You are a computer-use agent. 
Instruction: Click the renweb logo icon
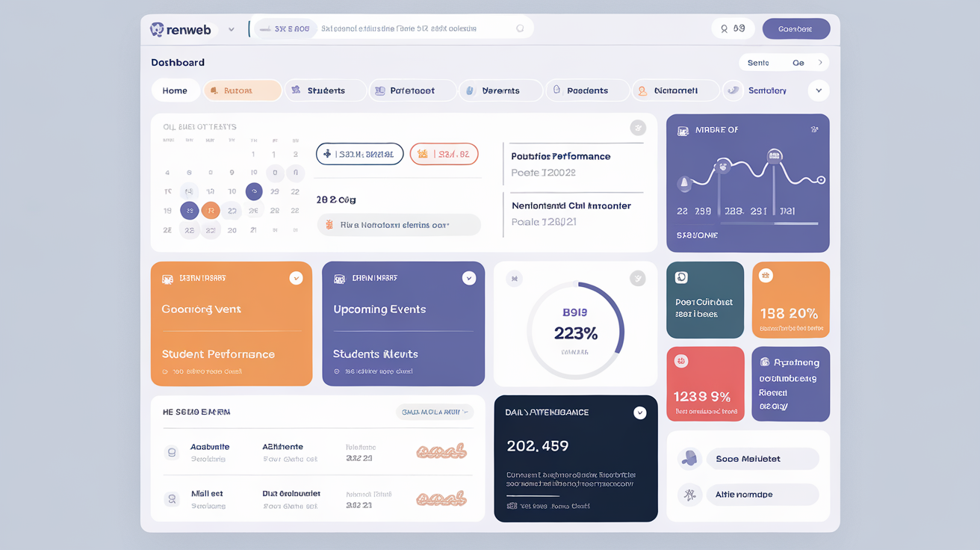tap(157, 29)
